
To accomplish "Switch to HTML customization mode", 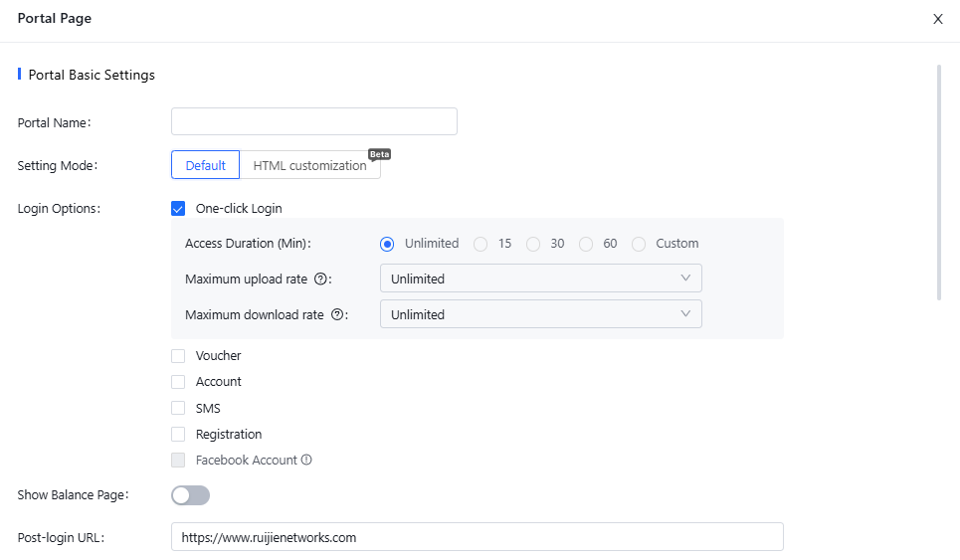I will tap(309, 165).
